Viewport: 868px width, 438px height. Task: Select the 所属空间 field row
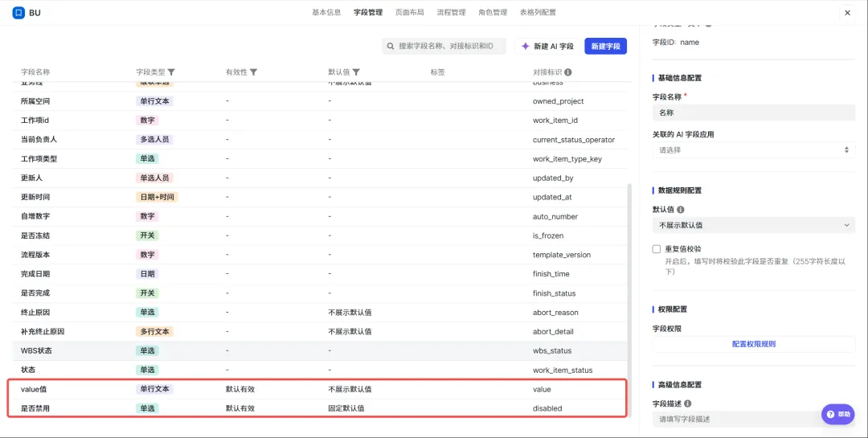(x=321, y=101)
